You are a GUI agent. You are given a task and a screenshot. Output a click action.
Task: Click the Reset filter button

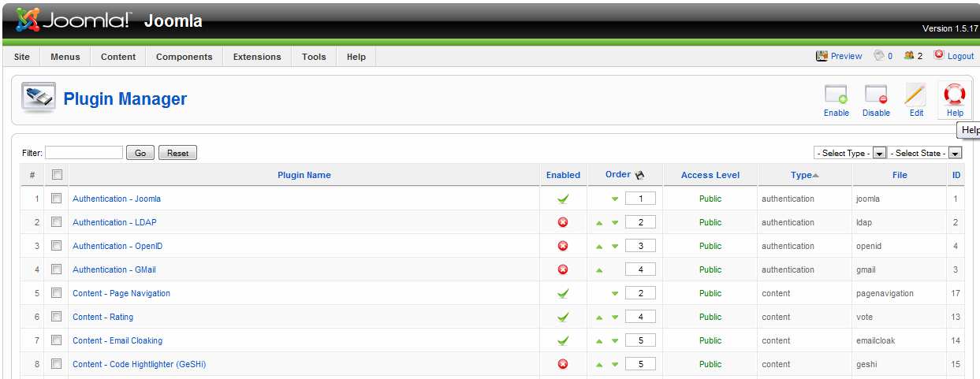(x=177, y=153)
